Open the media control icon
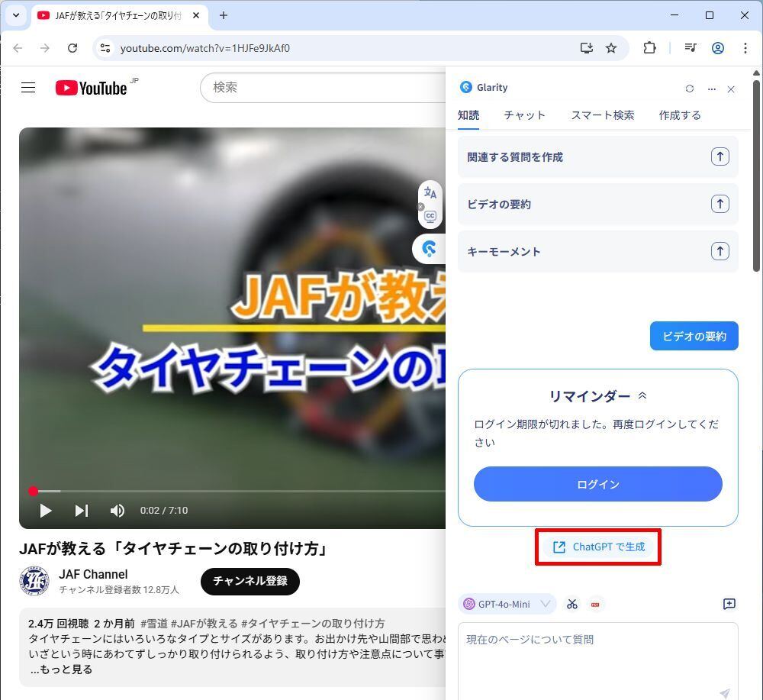The image size is (763, 700). 691,47
